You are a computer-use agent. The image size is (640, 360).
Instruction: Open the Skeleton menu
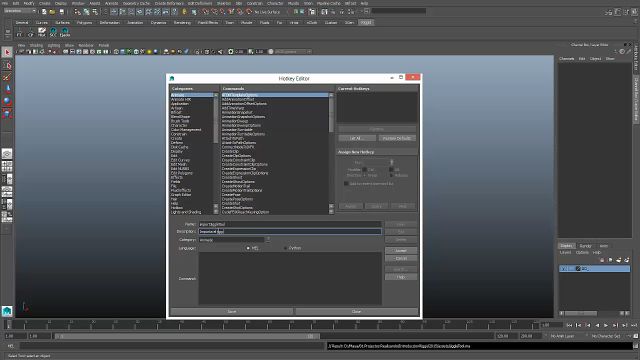(224, 3)
